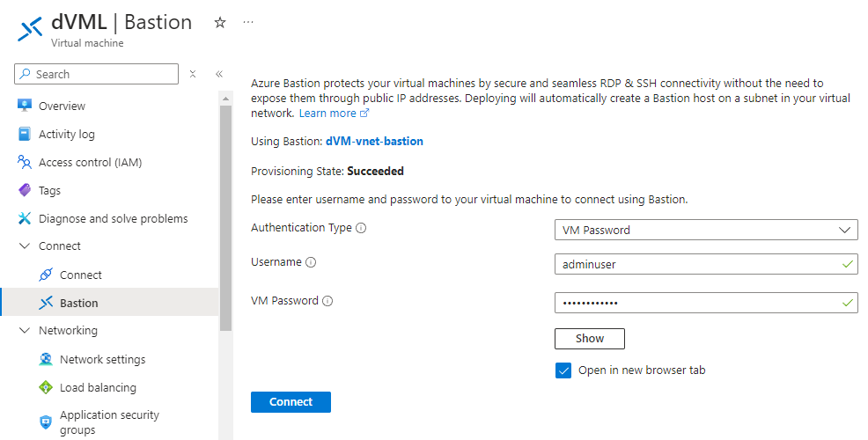Collapse the sidebar with double-chevron icon
This screenshot has height=440, width=868.
click(219, 74)
